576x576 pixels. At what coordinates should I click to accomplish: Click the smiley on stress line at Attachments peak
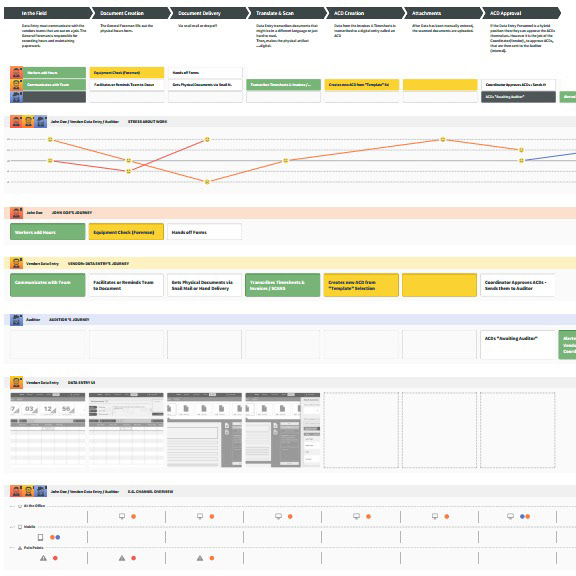[x=443, y=139]
